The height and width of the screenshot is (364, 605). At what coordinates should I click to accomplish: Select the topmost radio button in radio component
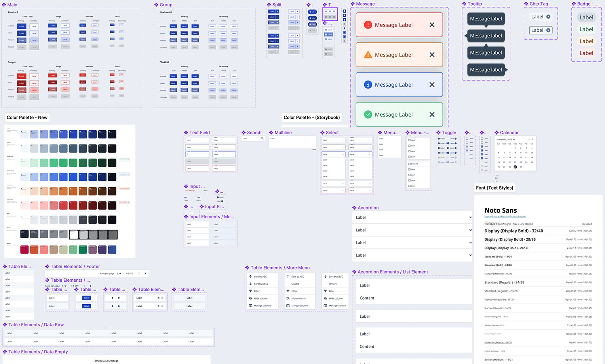coord(467,139)
